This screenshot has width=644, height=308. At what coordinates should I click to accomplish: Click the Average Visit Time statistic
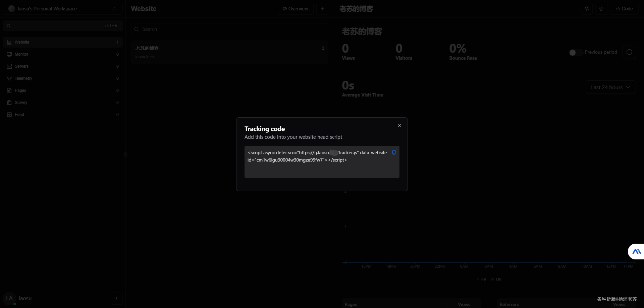click(362, 89)
